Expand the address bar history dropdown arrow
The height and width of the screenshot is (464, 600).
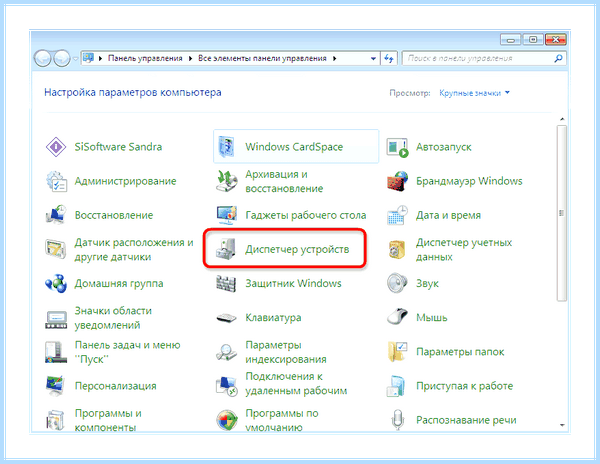click(373, 59)
